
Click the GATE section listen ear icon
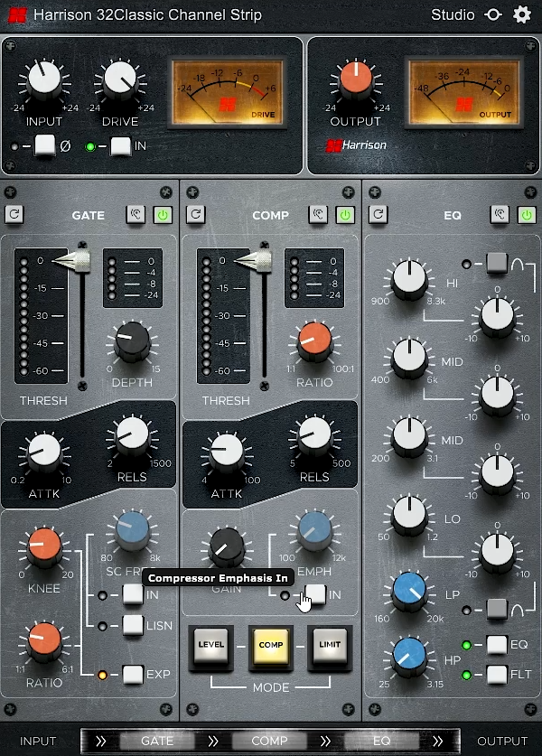135,215
